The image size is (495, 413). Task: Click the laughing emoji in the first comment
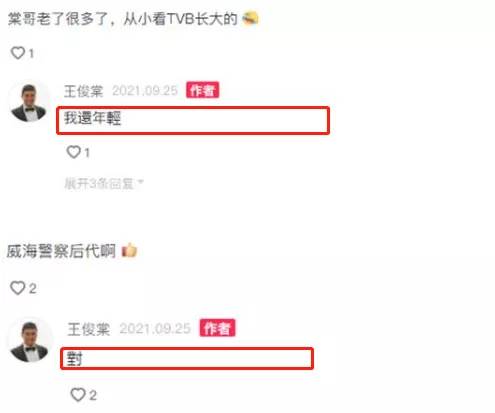pos(250,18)
